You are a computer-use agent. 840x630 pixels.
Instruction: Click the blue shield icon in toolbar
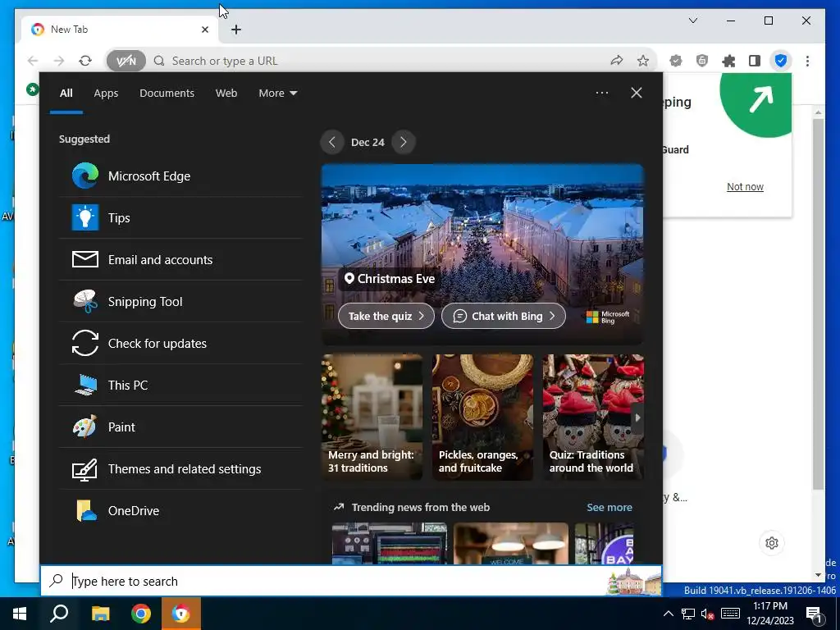(x=781, y=61)
